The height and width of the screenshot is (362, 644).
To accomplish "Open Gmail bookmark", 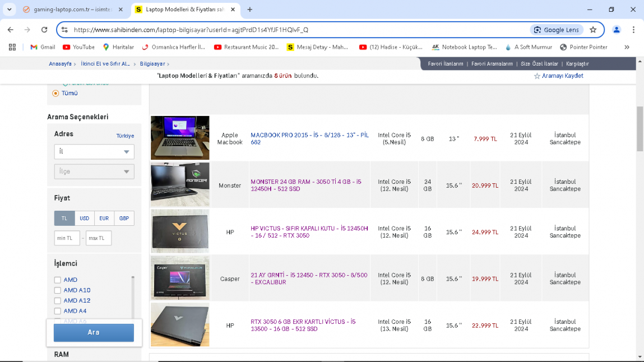I will click(43, 47).
